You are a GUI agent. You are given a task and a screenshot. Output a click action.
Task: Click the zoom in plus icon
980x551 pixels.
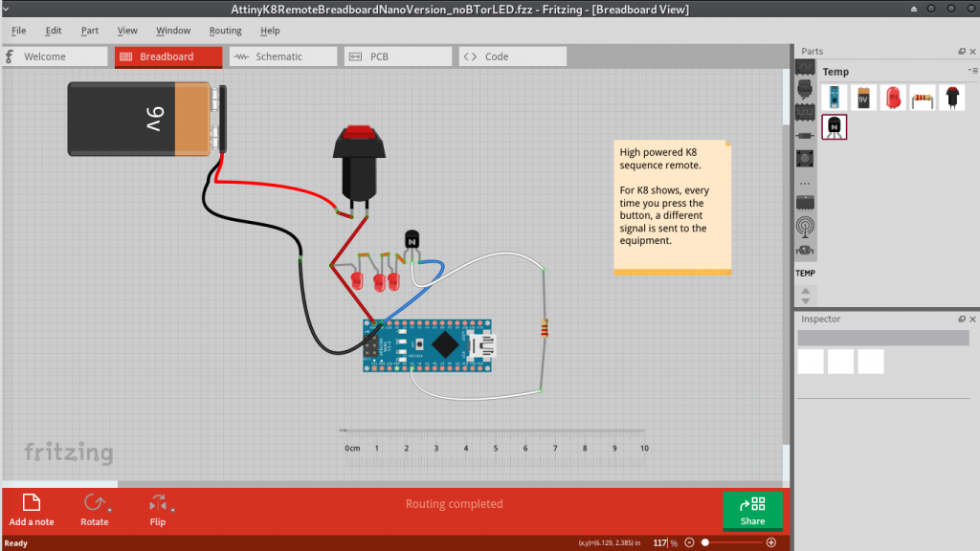(x=771, y=543)
